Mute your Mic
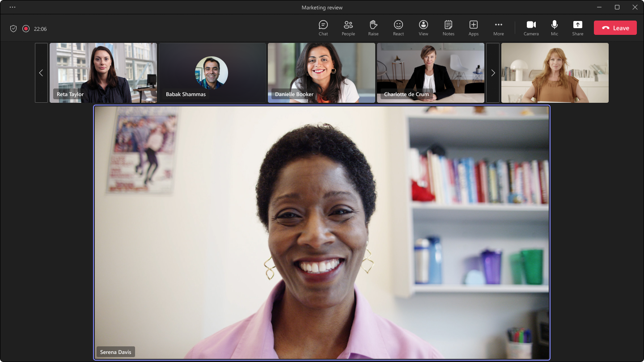The height and width of the screenshot is (362, 644). tap(554, 27)
